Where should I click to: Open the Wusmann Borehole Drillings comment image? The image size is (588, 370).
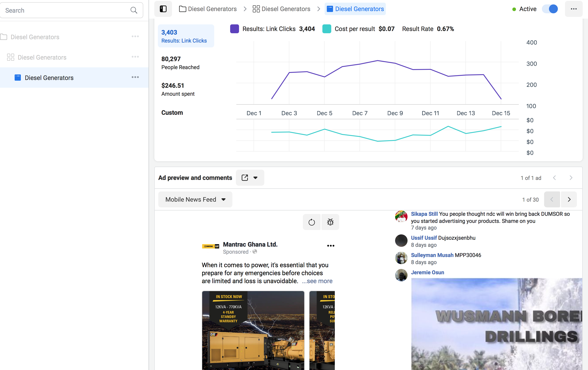[497, 324]
